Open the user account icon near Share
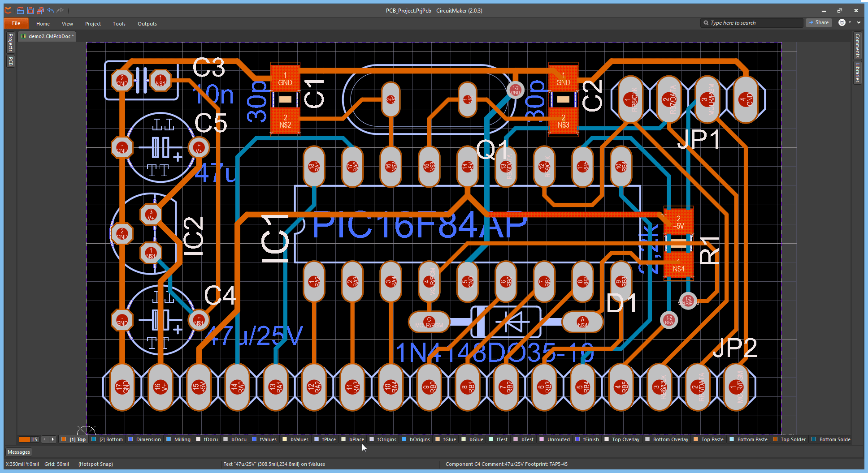Screen dimensions: 868x473 point(842,22)
